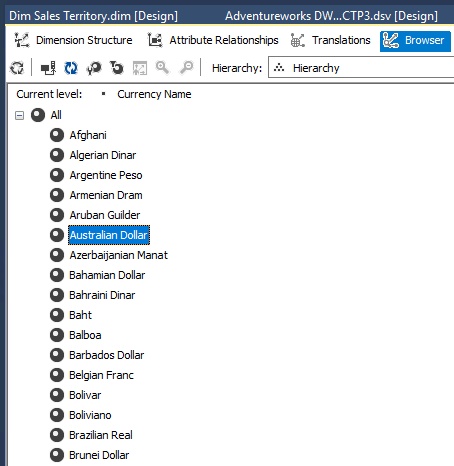Image resolution: width=454 pixels, height=466 pixels.
Task: Activate the Dim Sales Territory.dim document tab
Action: click(x=93, y=16)
